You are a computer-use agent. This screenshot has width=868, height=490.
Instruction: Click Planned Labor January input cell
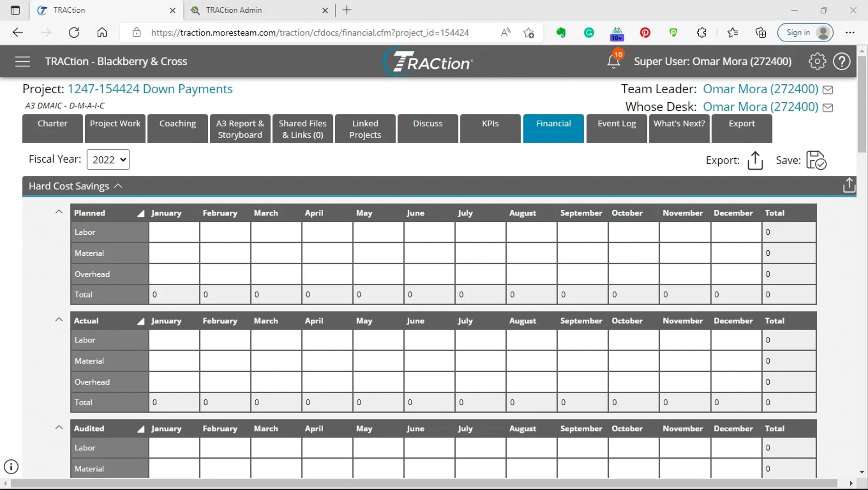click(x=174, y=232)
